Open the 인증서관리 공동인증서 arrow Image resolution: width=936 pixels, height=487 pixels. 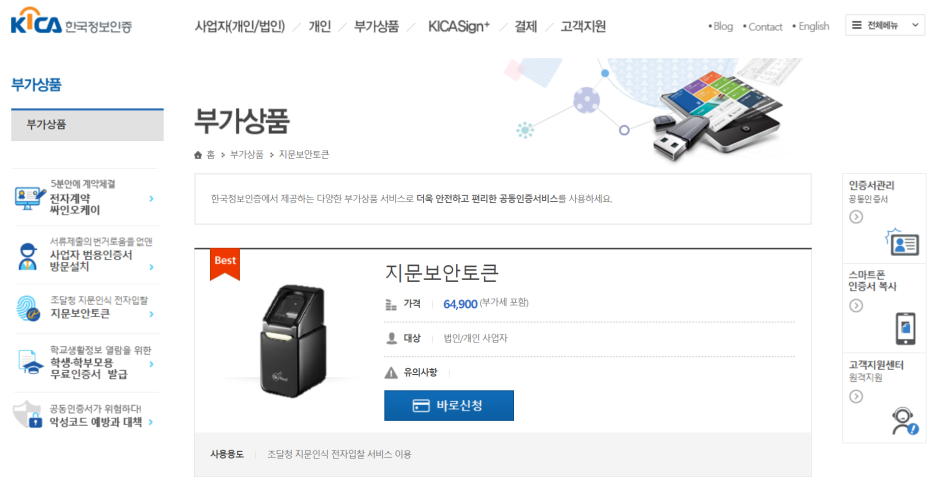point(856,217)
